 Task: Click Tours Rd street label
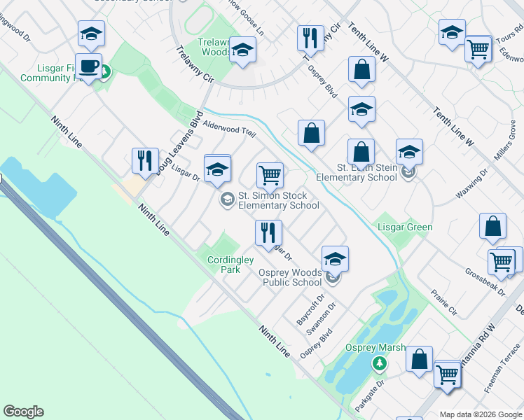[x=509, y=34]
